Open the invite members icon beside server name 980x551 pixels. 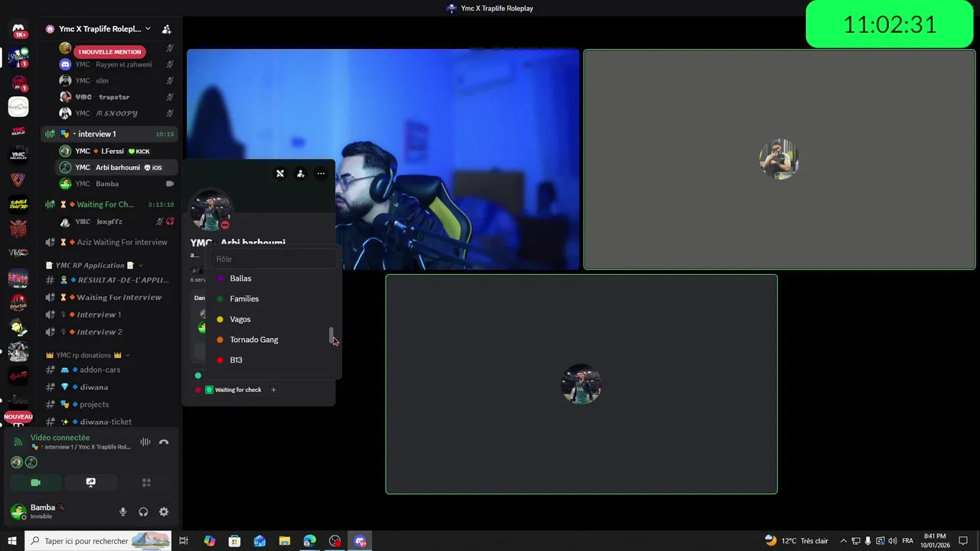tap(166, 29)
